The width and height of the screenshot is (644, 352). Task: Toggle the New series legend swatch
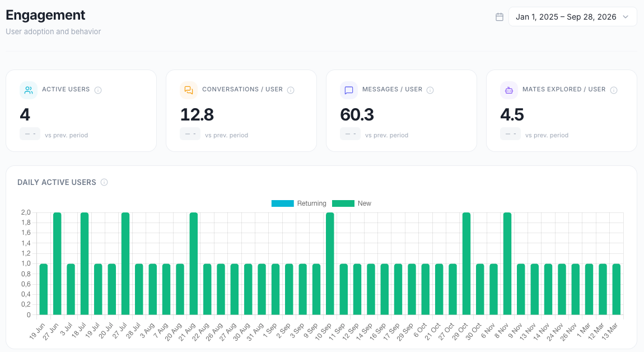[343, 203]
